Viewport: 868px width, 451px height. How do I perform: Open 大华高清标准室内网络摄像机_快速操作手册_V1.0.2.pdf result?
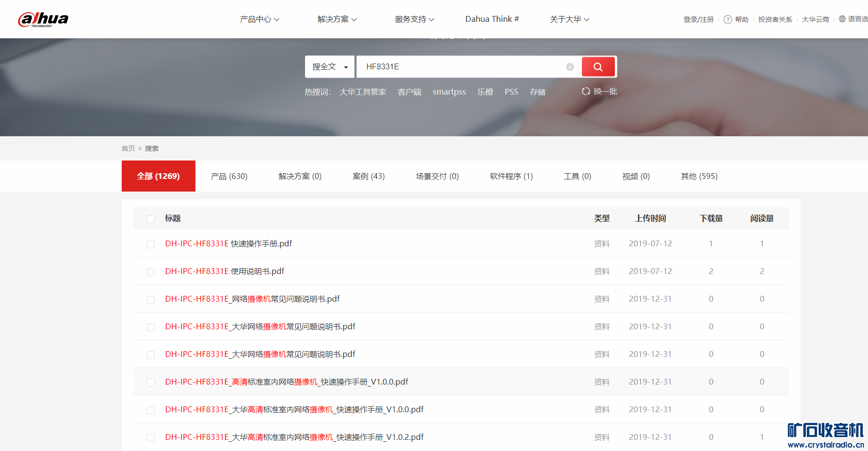[x=294, y=437]
